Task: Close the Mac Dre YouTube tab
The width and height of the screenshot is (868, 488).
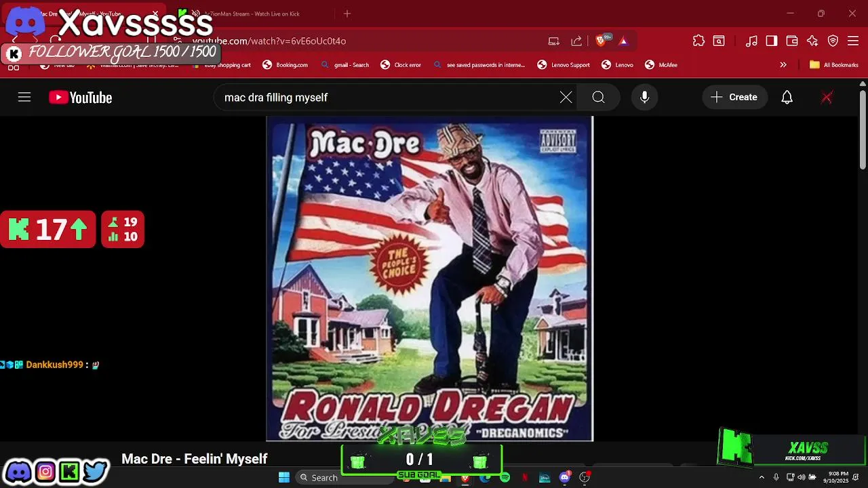Action: click(155, 14)
